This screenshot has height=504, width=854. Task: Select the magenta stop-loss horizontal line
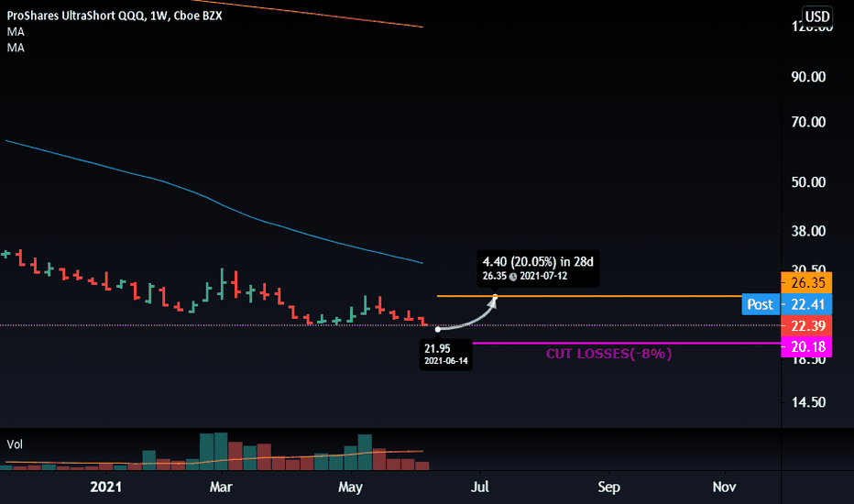tap(627, 344)
